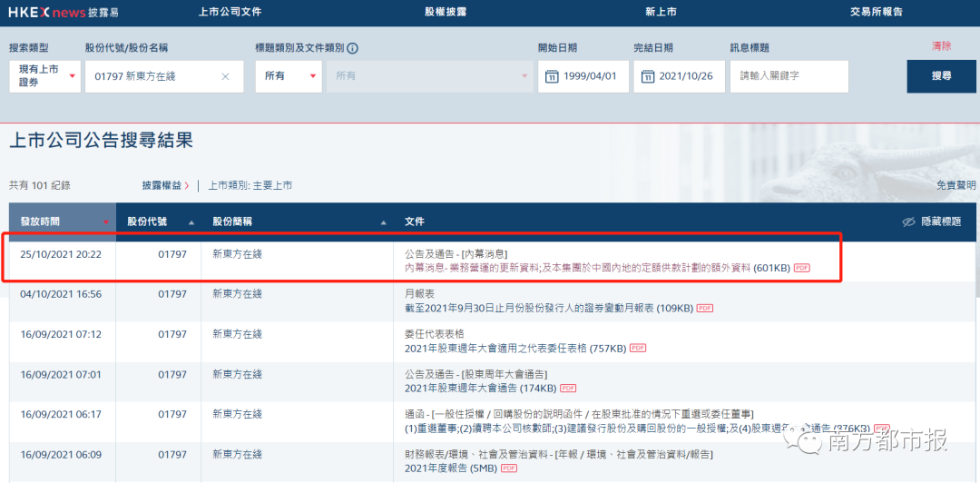
Task: Open the 免責聲明 link
Action: tap(955, 185)
